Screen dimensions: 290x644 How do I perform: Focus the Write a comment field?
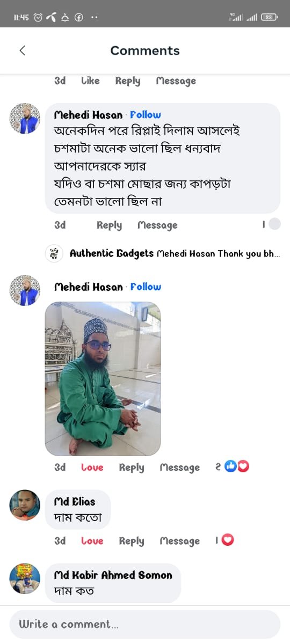(x=145, y=624)
